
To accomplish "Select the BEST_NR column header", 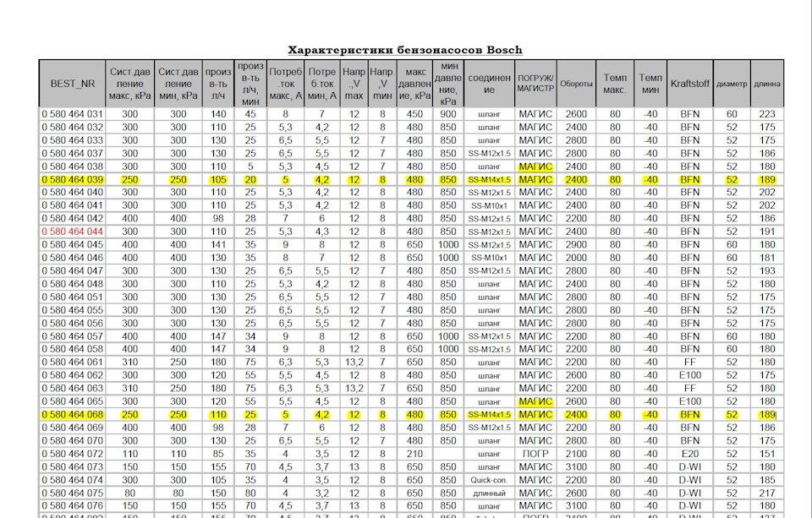I will click(73, 84).
